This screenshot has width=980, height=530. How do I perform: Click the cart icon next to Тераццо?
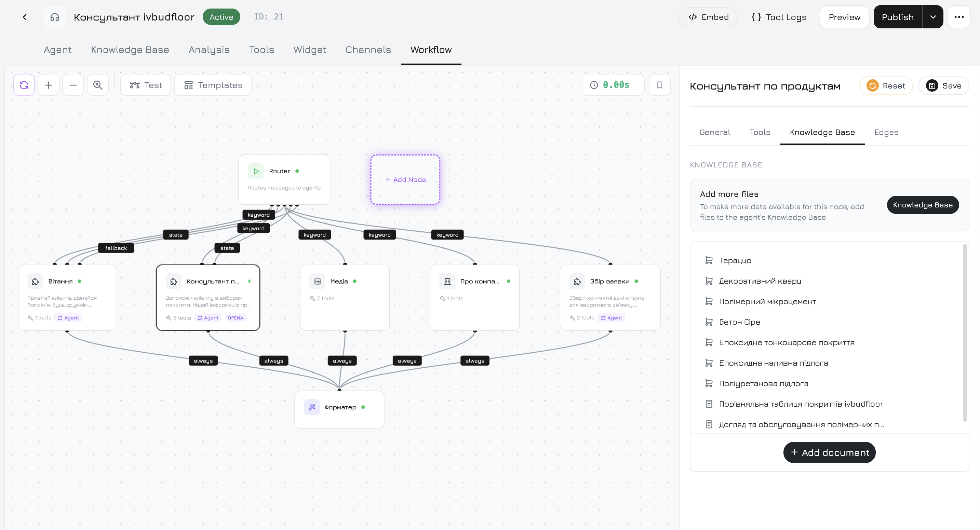coord(709,260)
